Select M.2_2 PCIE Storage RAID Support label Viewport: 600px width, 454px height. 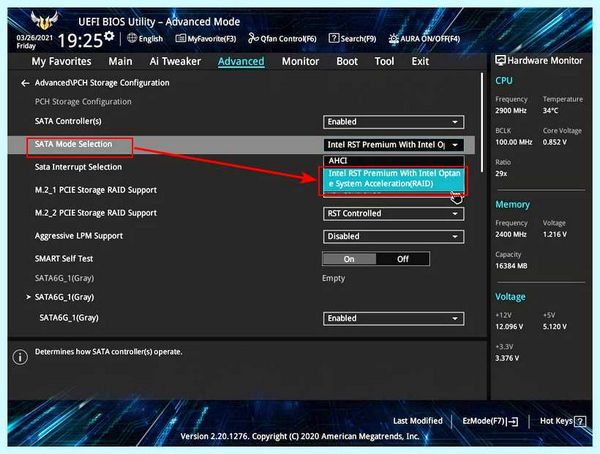(96, 213)
